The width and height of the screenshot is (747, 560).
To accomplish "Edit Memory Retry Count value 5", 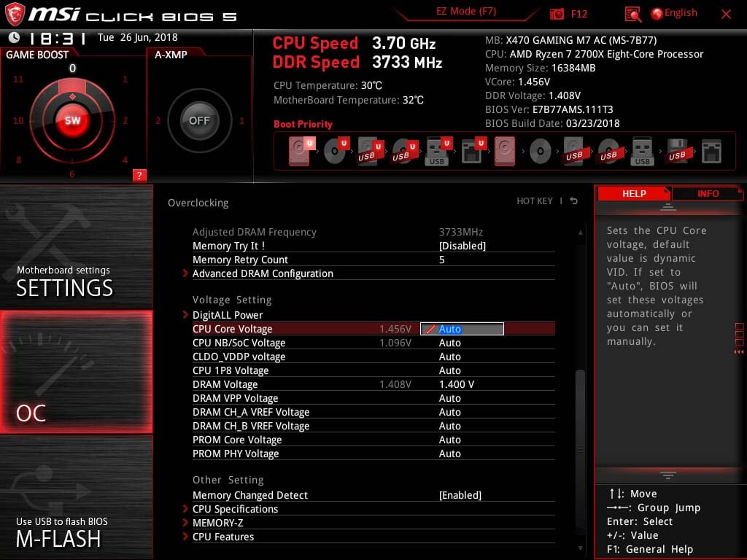I will pyautogui.click(x=441, y=260).
